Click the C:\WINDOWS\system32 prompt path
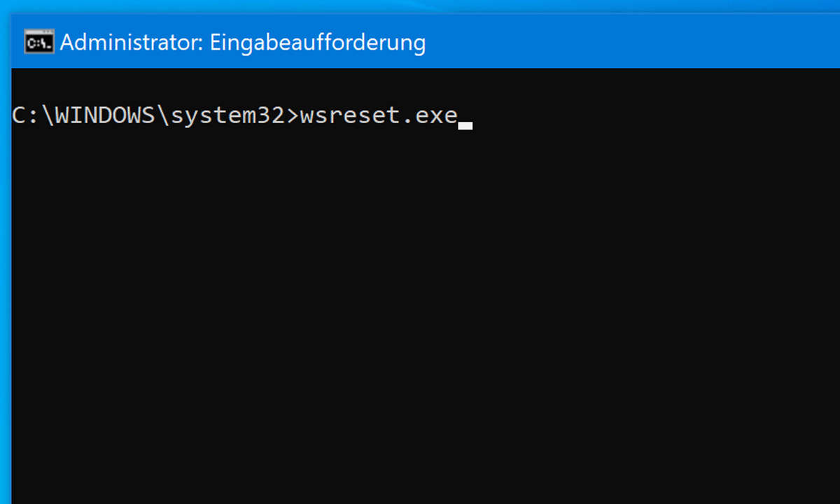The image size is (840, 504). tap(148, 116)
